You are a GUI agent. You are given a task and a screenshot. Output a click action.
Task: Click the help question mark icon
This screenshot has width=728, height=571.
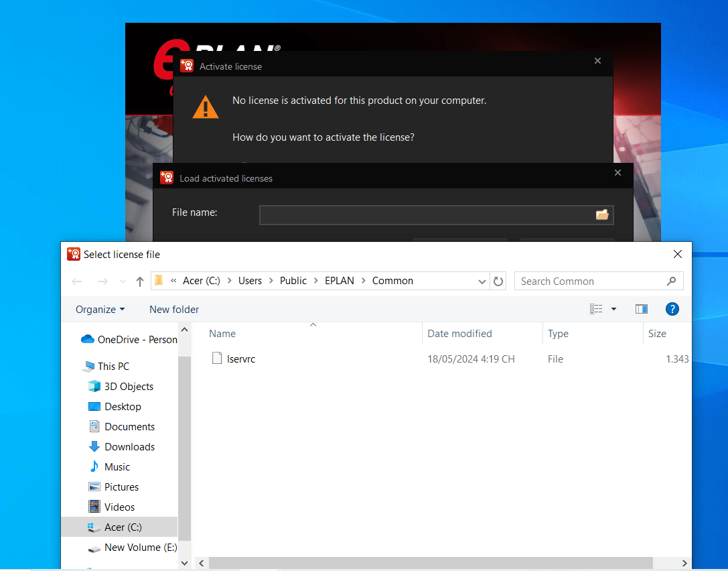pyautogui.click(x=672, y=309)
